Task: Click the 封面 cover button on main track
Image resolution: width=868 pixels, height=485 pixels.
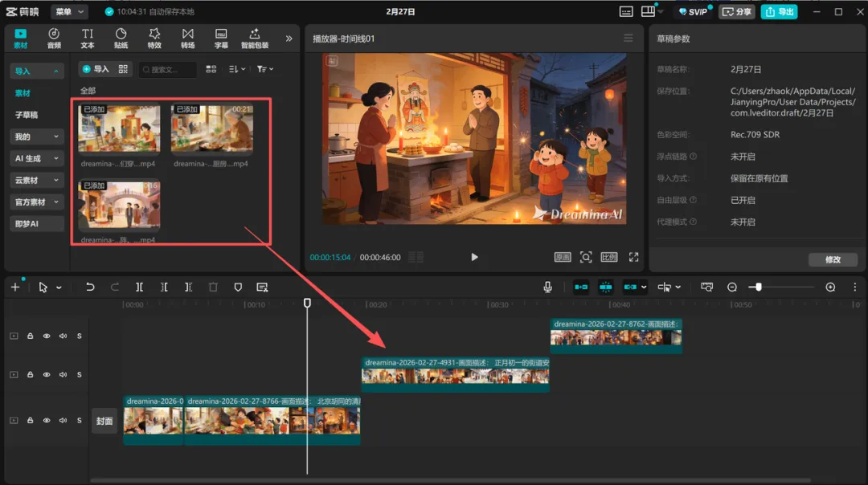Action: 104,421
